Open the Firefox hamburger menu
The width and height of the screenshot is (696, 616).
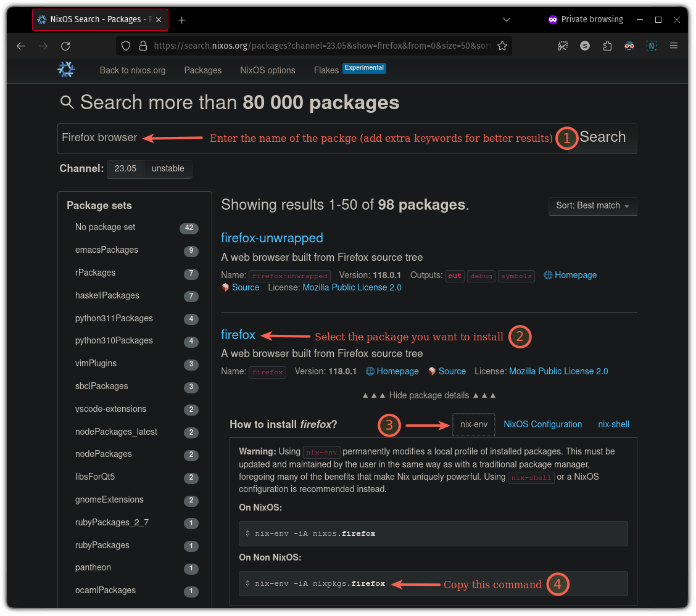(x=673, y=46)
